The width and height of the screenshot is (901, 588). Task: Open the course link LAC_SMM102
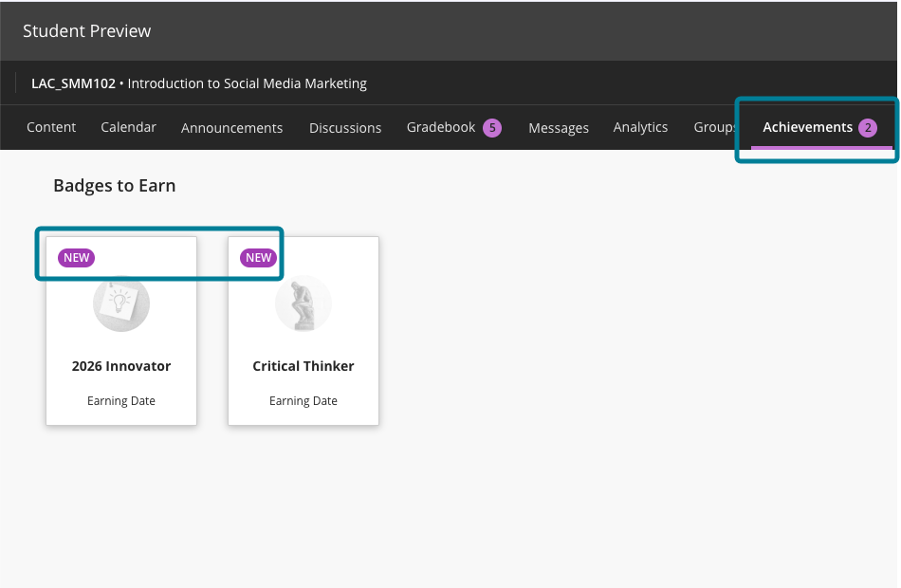[72, 83]
